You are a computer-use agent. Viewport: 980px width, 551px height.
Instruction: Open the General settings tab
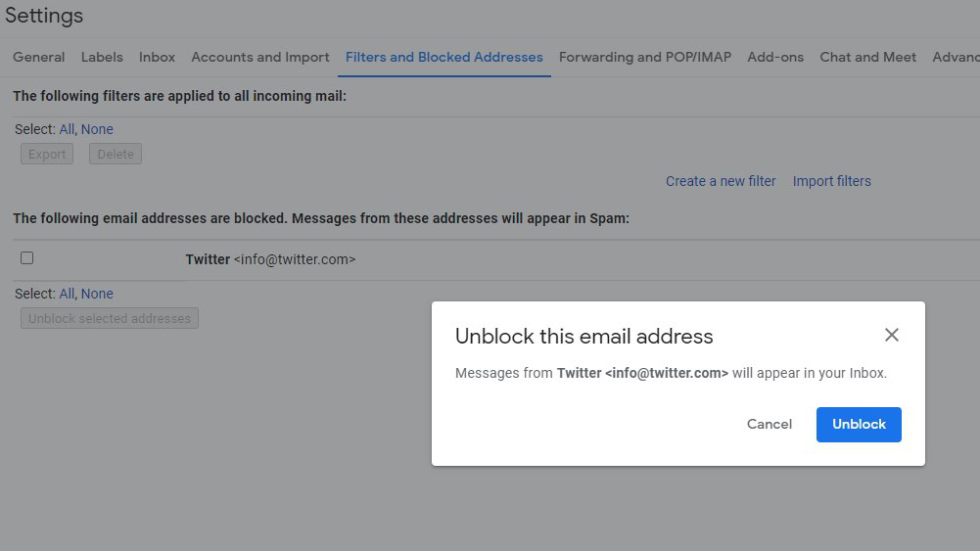39,57
